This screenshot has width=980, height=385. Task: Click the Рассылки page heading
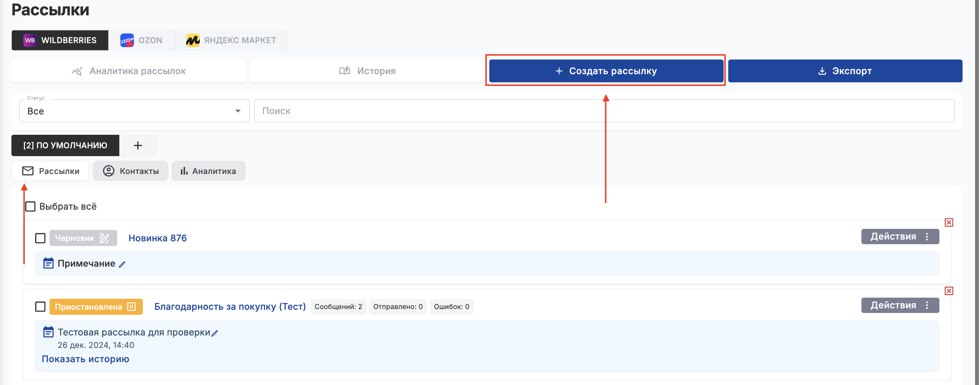tap(50, 9)
